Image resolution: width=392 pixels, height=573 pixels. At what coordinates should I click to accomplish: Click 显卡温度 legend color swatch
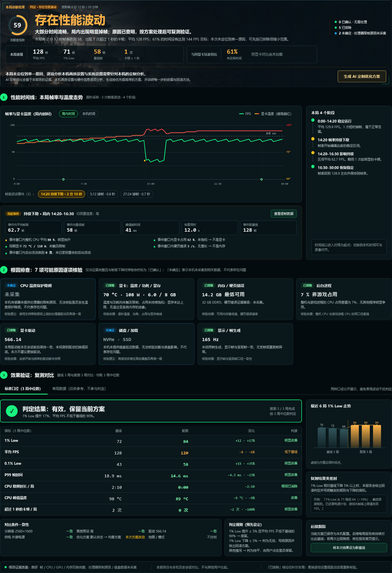tap(257, 114)
